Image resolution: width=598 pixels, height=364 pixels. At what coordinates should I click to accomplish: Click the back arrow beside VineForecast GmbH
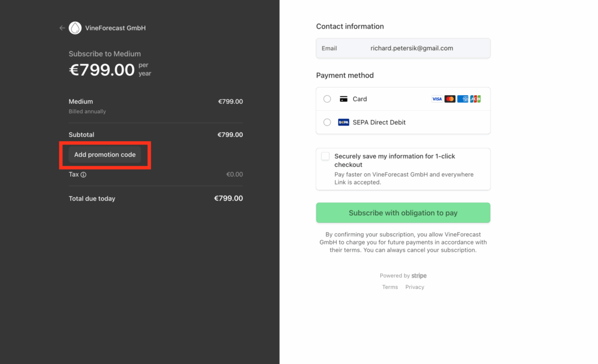pyautogui.click(x=62, y=28)
